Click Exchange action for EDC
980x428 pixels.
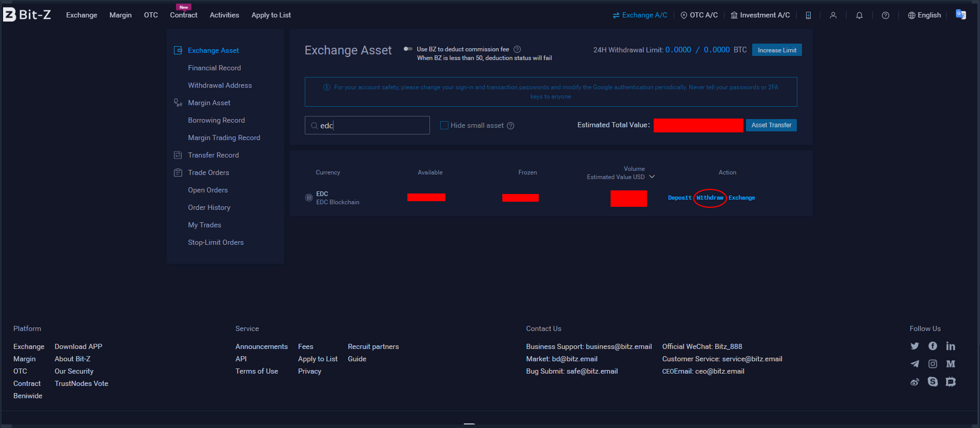pyautogui.click(x=742, y=198)
